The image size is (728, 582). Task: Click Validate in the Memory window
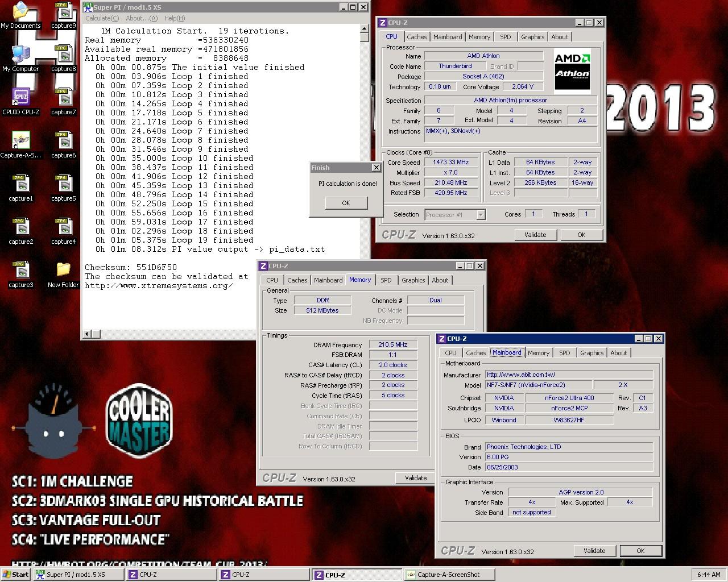click(416, 478)
